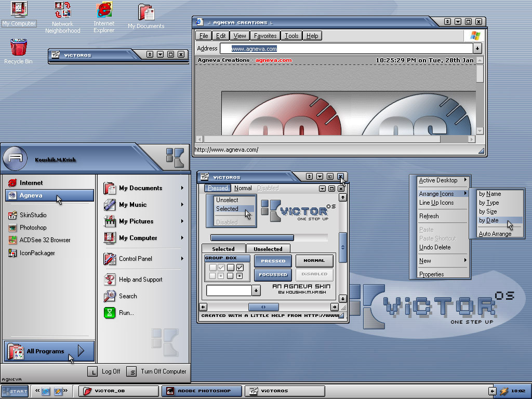Viewport: 532px width, 399px height.
Task: Open Tools menu in browser
Action: 291,36
